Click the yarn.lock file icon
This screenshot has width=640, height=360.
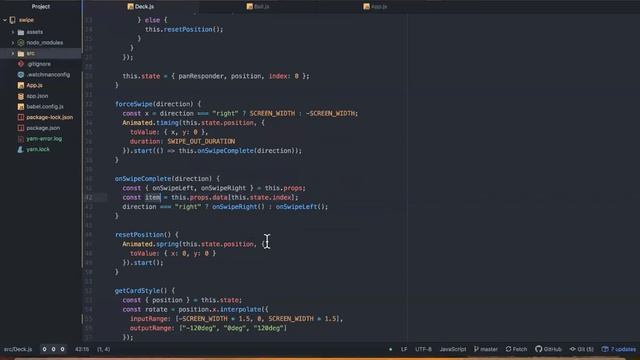pyautogui.click(x=21, y=149)
